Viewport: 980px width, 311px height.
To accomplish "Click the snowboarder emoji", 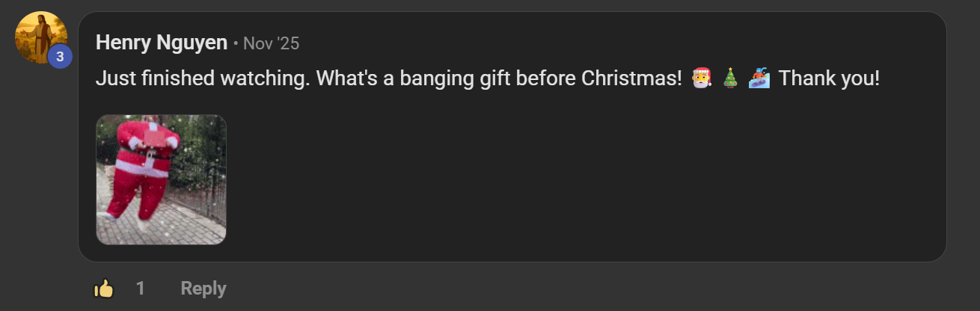I will 759,78.
